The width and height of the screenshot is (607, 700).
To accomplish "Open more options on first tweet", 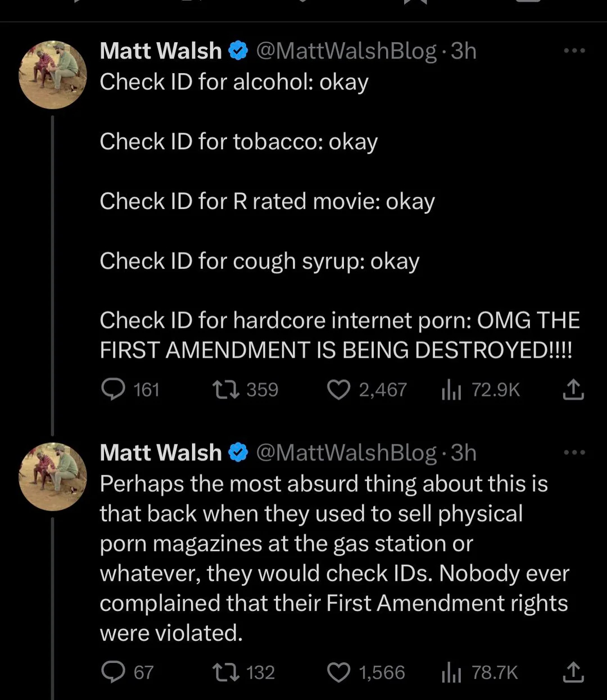I will coord(574,51).
